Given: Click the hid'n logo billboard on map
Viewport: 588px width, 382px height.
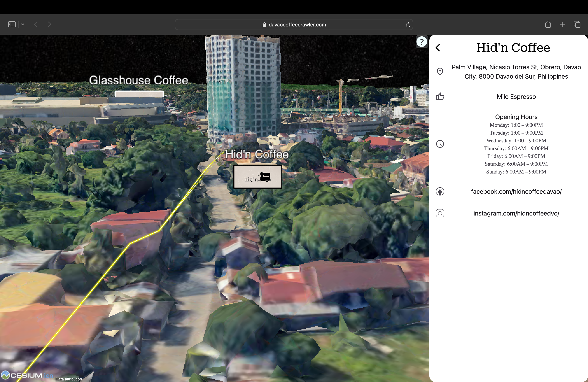Looking at the screenshot, I should pyautogui.click(x=258, y=177).
